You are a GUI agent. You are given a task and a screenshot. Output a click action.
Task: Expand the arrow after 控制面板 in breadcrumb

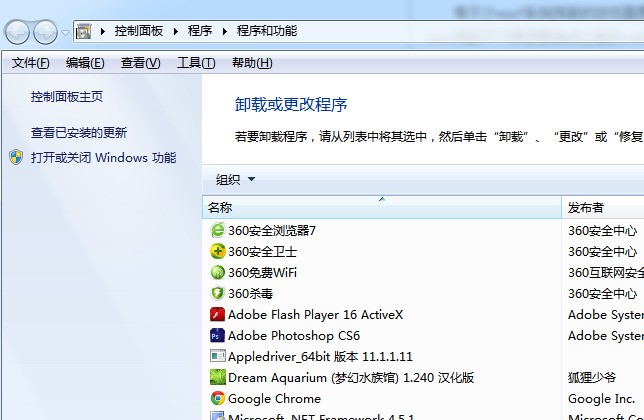coord(176,31)
